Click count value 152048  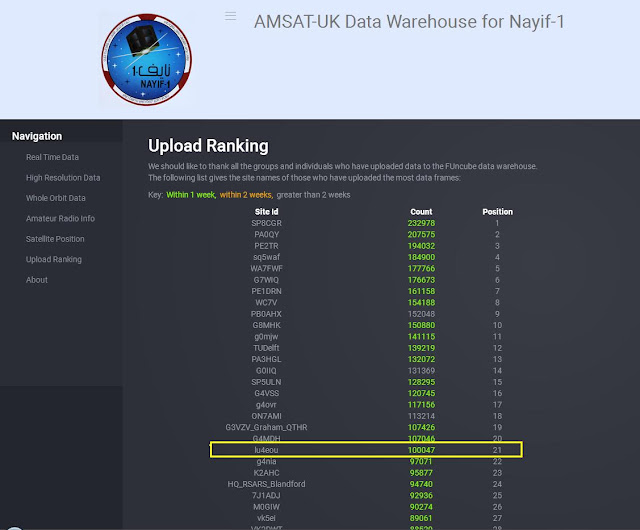point(421,314)
